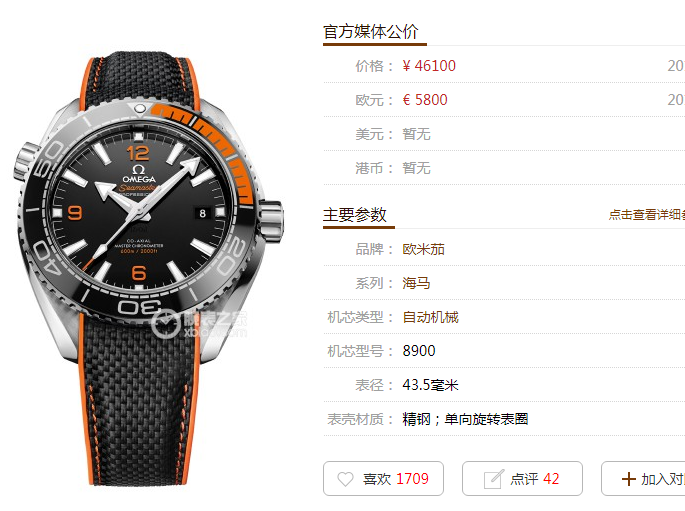Screen dimensions: 685x511
Task: Click the movement type 自动机械
Action: pyautogui.click(x=430, y=317)
